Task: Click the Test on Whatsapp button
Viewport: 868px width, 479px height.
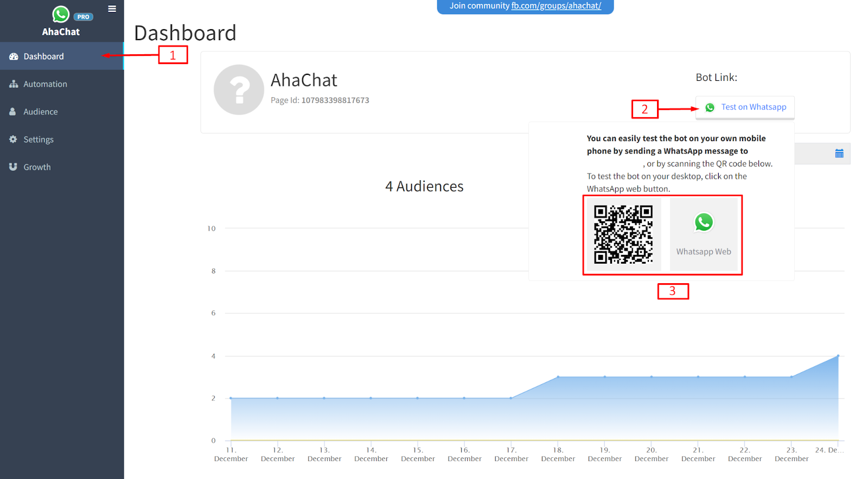Action: 745,107
